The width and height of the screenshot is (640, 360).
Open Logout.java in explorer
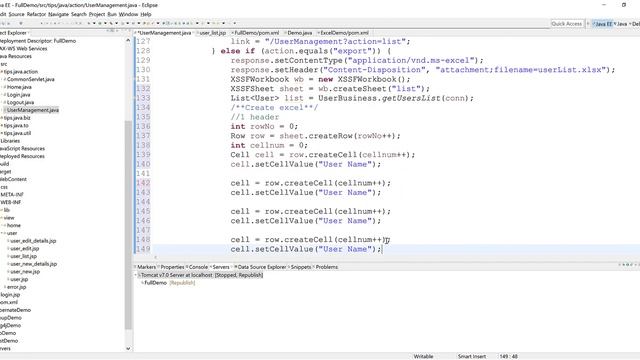click(x=20, y=102)
